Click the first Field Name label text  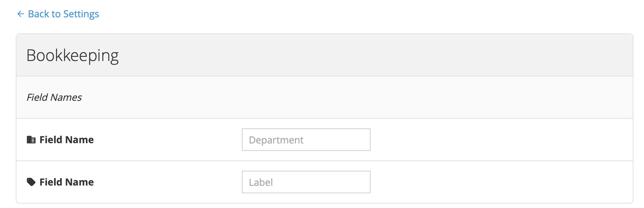(x=66, y=140)
